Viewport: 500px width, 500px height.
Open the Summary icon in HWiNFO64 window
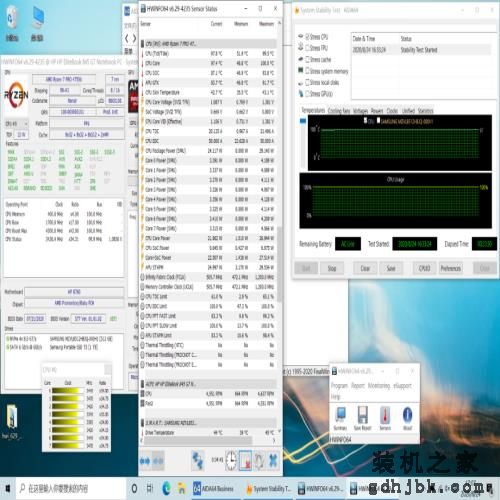tap(340, 418)
